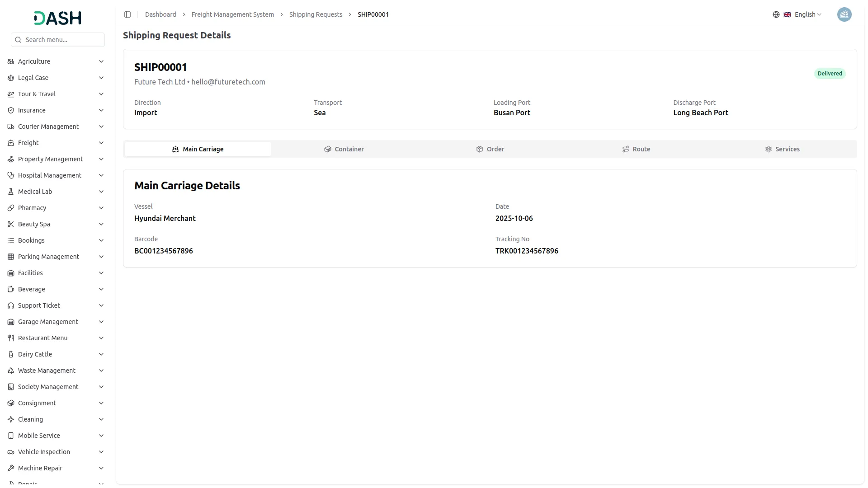Go to Dashboard breadcrumb link

coord(160,14)
